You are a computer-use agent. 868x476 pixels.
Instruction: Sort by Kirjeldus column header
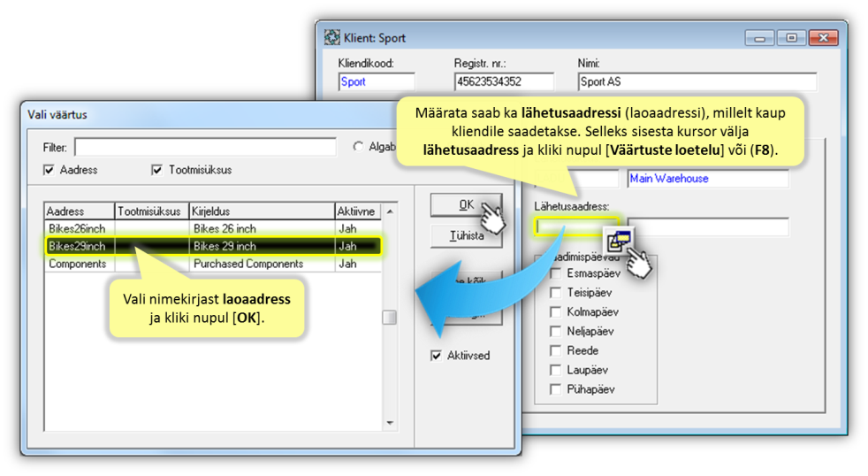coord(262,211)
